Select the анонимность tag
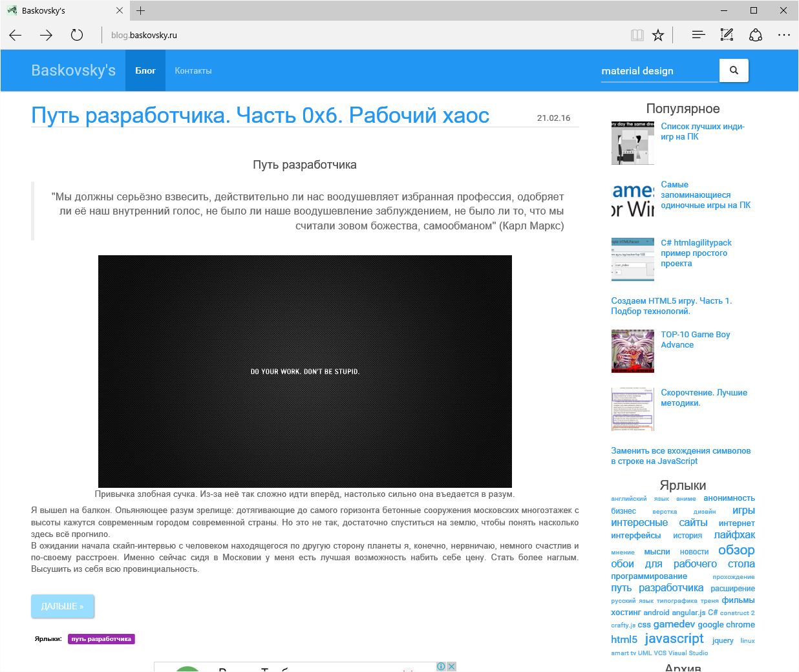The width and height of the screenshot is (799, 672). coord(729,498)
